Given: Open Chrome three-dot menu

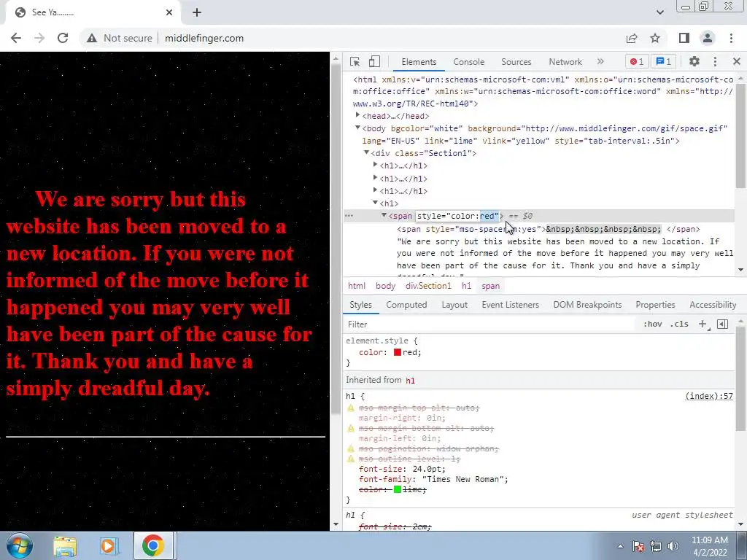Looking at the screenshot, I should (x=731, y=38).
